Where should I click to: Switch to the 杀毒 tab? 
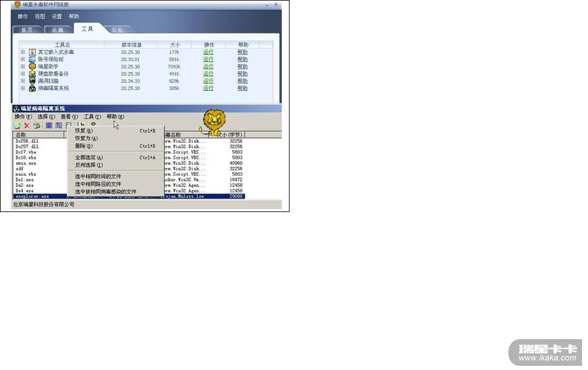click(x=58, y=30)
